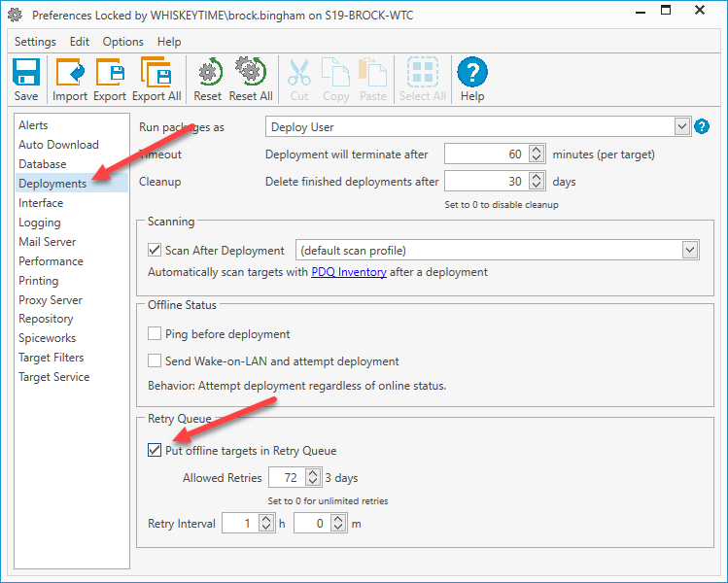Viewport: 728px width, 583px height.
Task: Expand the Deploy User dropdown
Action: coord(681,126)
